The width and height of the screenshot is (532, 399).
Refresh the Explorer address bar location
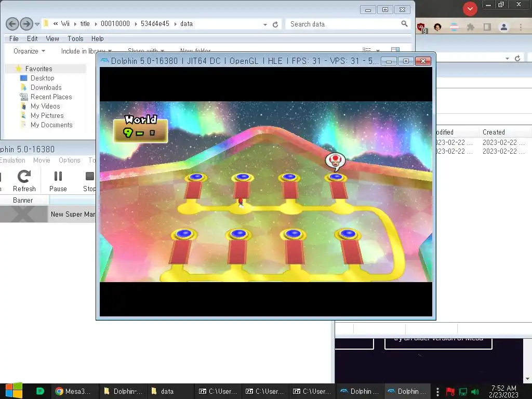click(x=275, y=24)
